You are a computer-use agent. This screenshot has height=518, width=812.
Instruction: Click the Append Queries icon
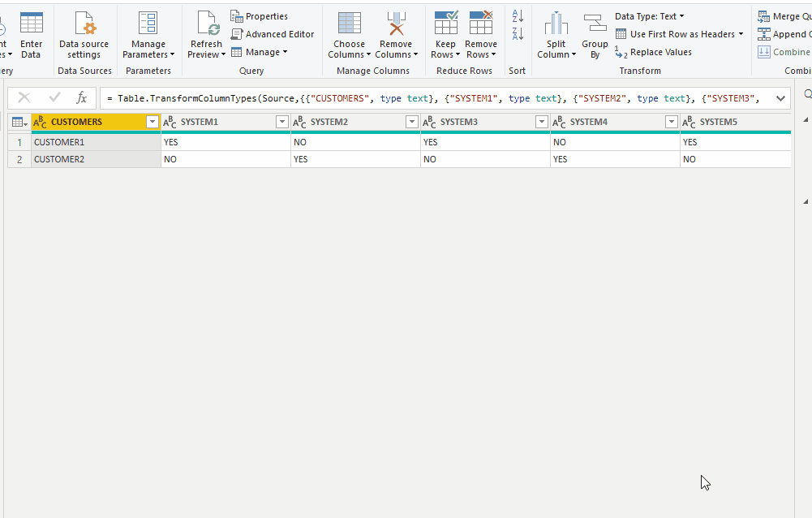pos(763,34)
